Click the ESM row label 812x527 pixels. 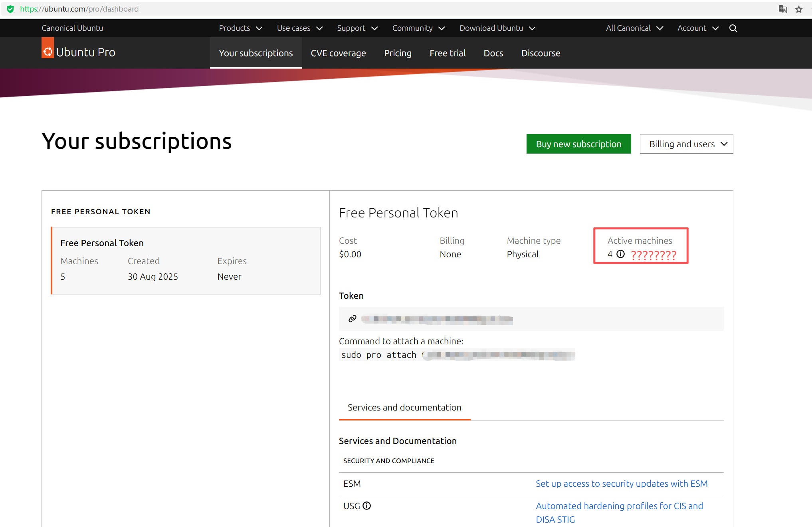point(352,484)
